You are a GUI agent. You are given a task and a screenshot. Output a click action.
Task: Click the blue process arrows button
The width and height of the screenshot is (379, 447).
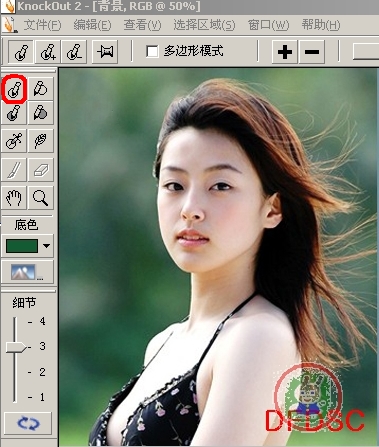tap(28, 423)
